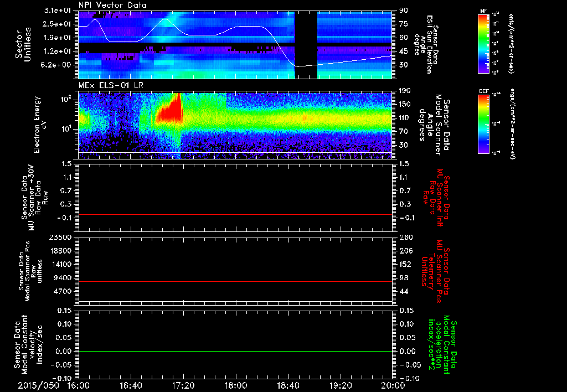Screen dimensions: 567x392
Task: Click the 1.2e+01 sector tick label
Action: (58, 51)
